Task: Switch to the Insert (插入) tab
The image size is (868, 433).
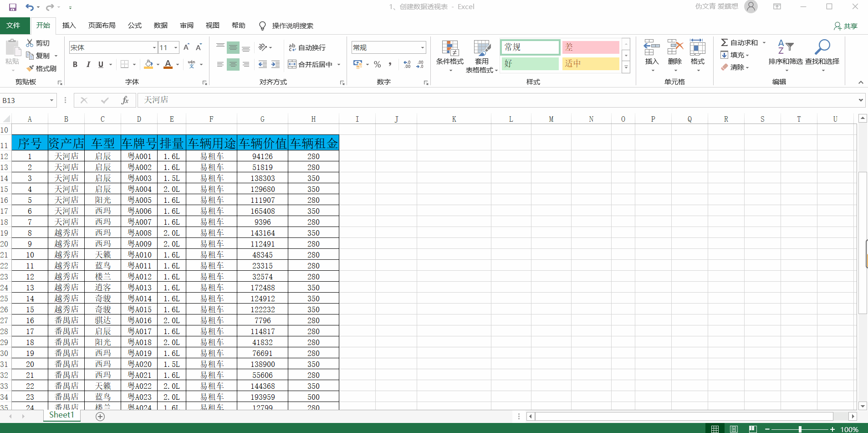Action: (x=69, y=26)
